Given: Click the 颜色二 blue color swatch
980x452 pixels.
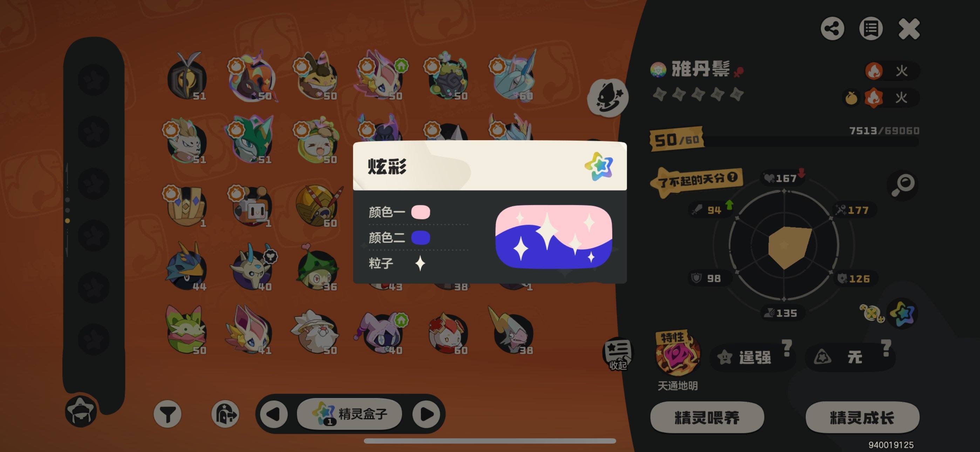Looking at the screenshot, I should click(x=420, y=238).
